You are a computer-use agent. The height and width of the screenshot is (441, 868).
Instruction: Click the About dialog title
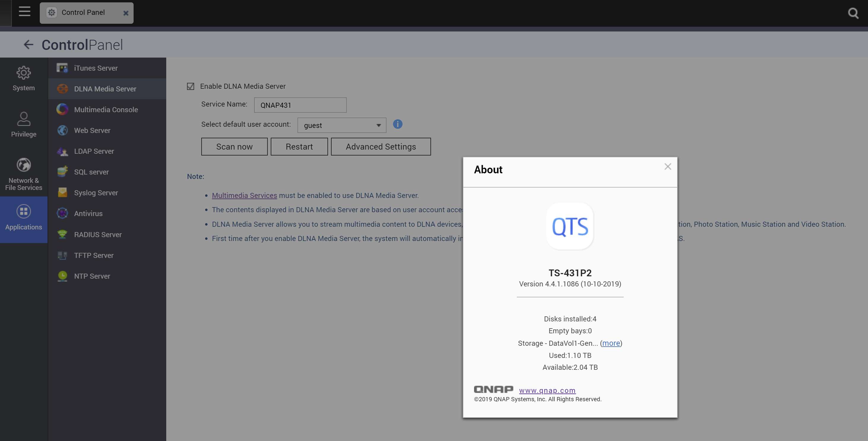[x=488, y=169]
